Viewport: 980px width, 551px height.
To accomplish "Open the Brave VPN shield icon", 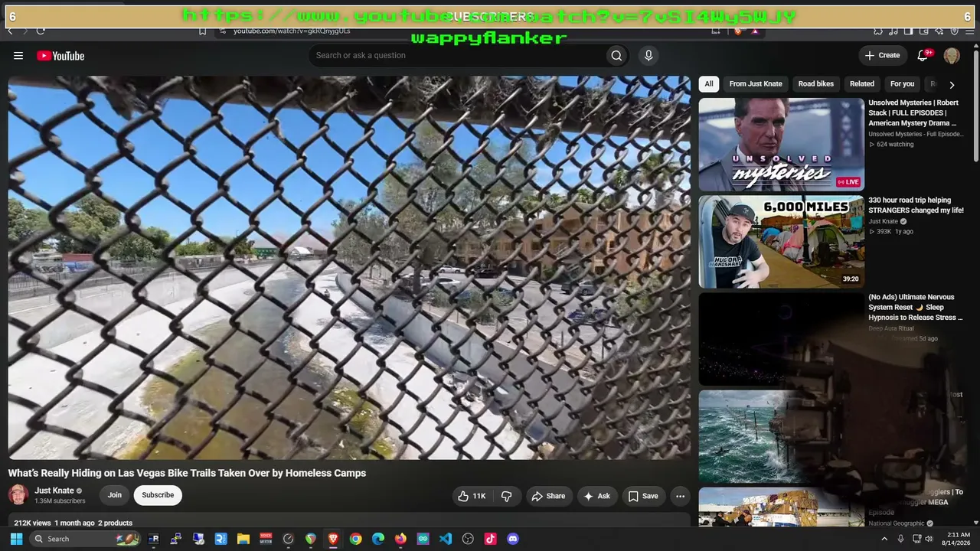I will pyautogui.click(x=954, y=31).
